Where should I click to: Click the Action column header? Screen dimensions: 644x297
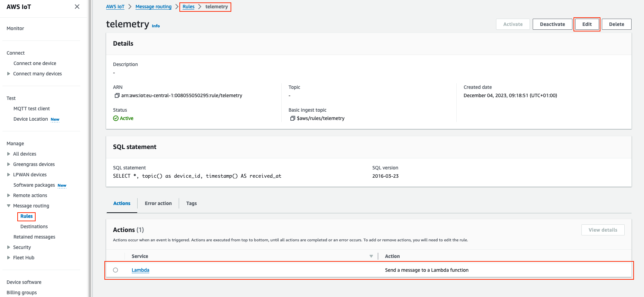click(392, 256)
